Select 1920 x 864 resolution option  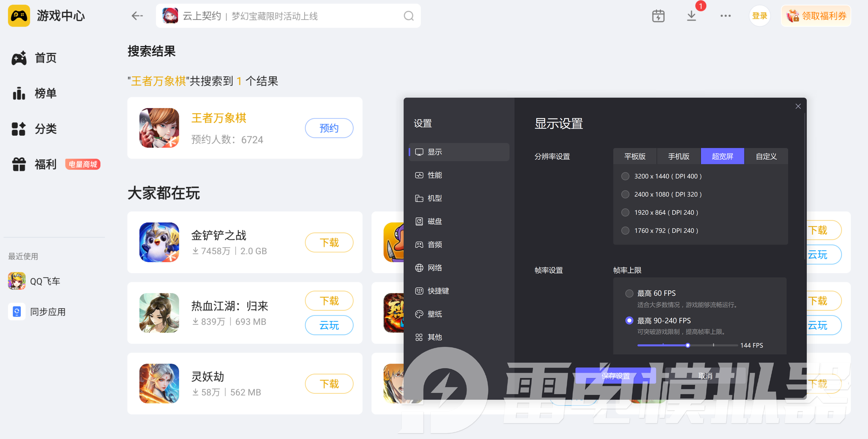[x=625, y=212]
